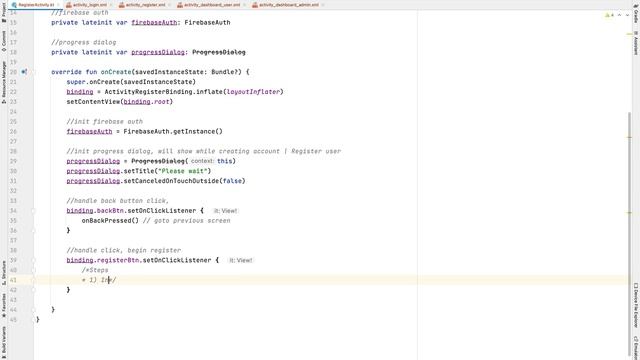Open the activity_dashboard_user.xml tab

[212, 5]
